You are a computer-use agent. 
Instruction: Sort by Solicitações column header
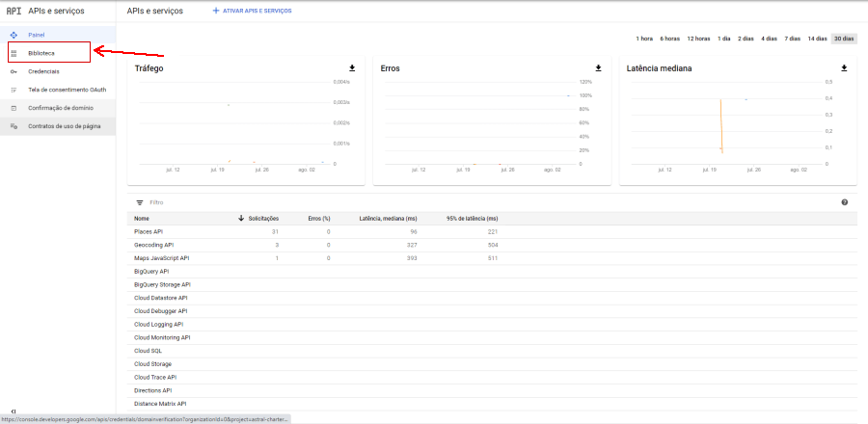[x=263, y=219]
